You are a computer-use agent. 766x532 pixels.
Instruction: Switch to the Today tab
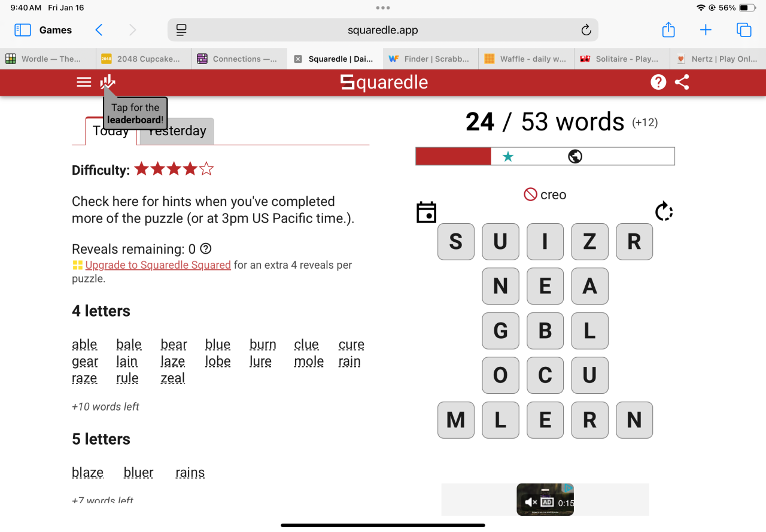(x=111, y=131)
